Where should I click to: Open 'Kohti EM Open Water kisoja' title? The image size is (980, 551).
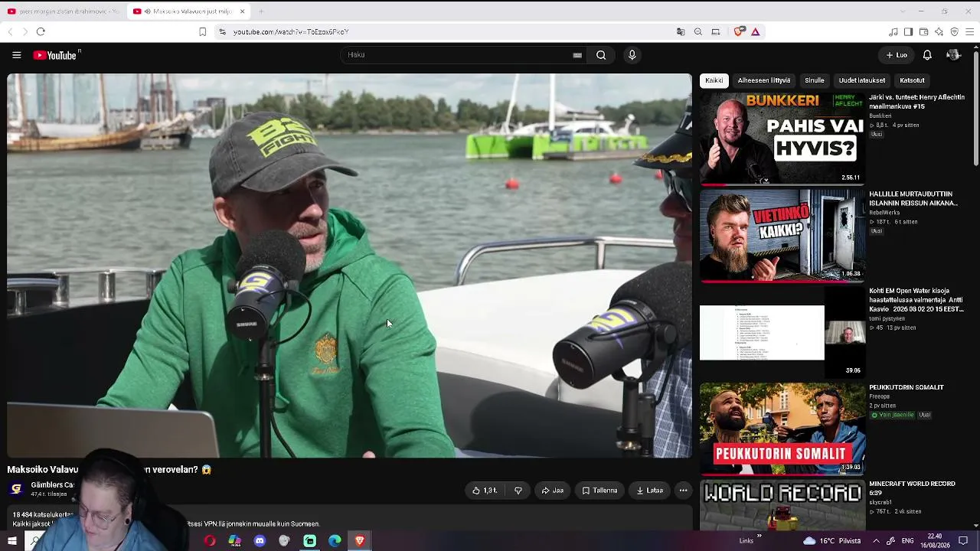(916, 300)
